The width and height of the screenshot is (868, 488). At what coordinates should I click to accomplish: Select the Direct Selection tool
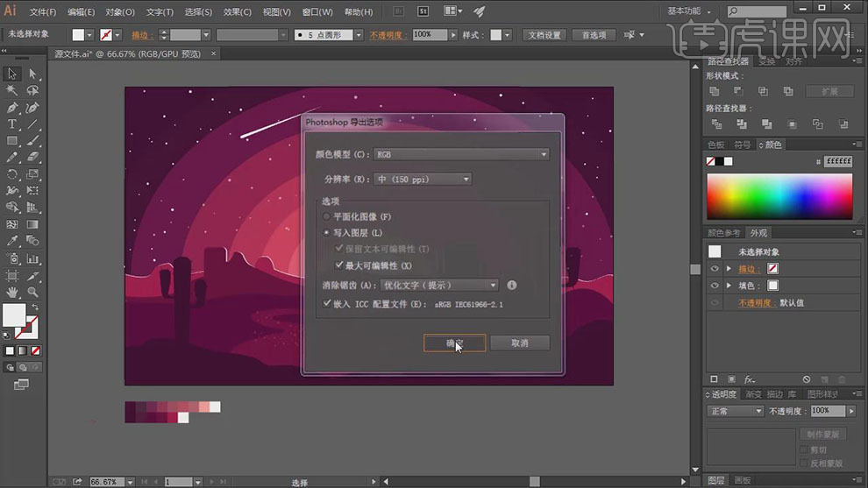tap(32, 74)
